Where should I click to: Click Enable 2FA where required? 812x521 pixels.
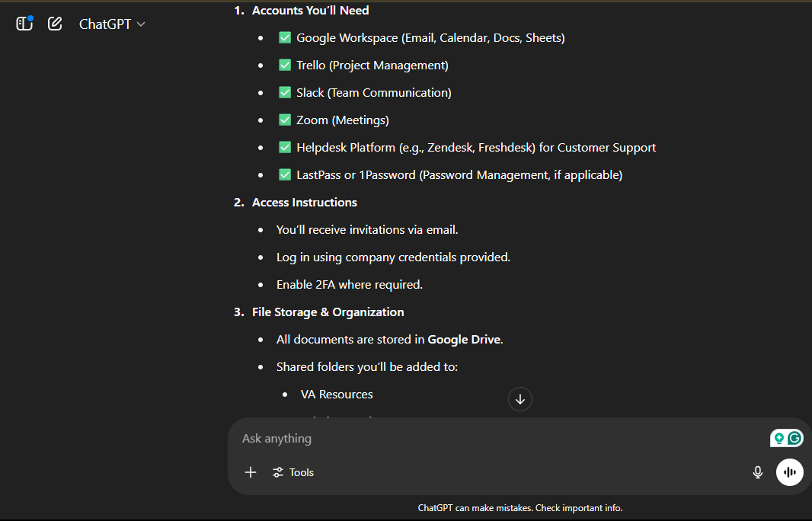click(350, 285)
